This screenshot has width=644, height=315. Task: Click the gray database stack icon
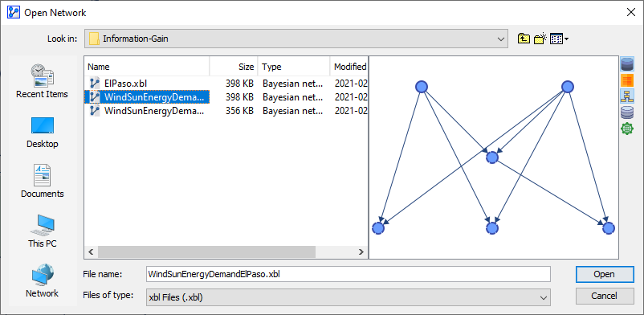627,112
